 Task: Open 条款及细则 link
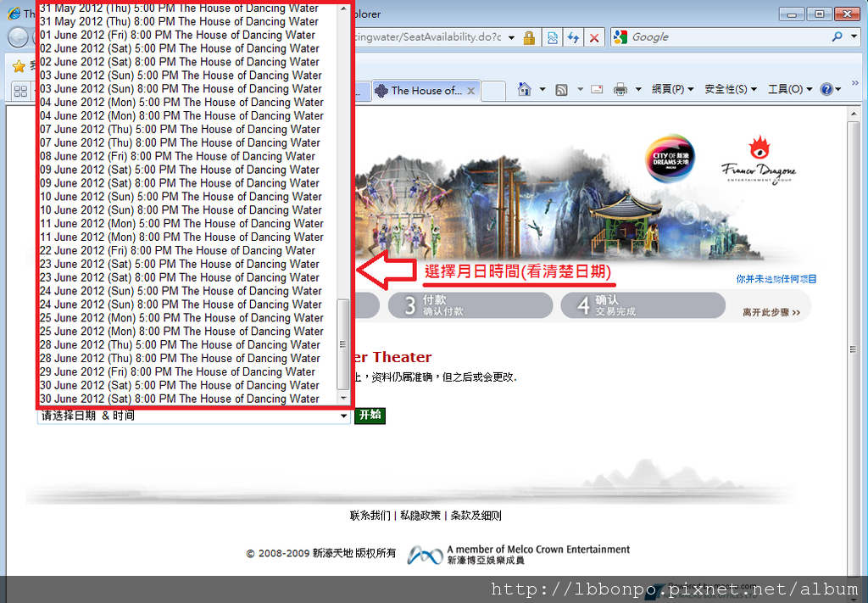[x=476, y=516]
